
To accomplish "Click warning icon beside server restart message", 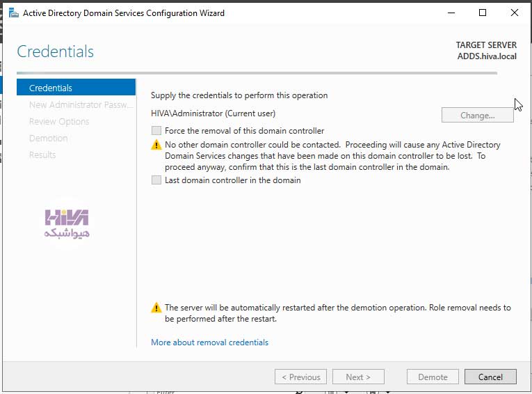I will tap(156, 308).
